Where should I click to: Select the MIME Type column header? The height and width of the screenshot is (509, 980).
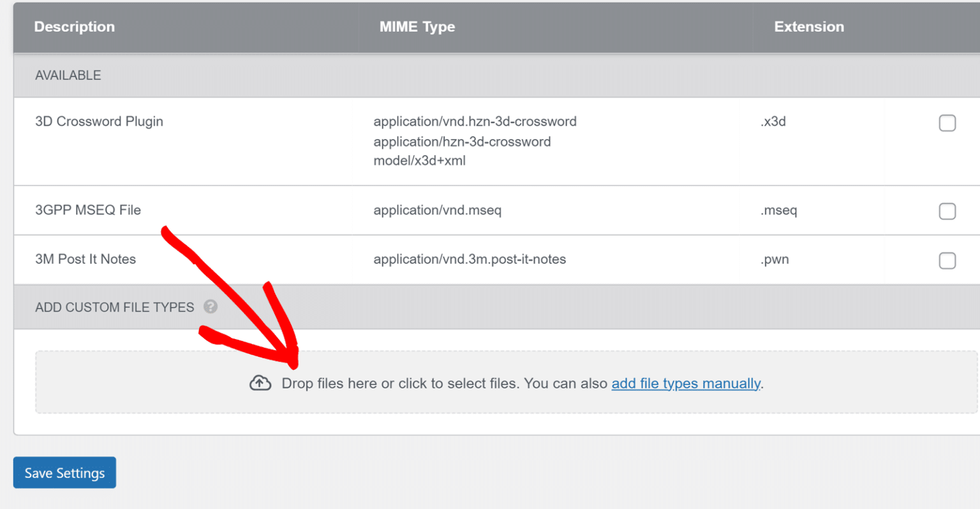click(x=417, y=27)
